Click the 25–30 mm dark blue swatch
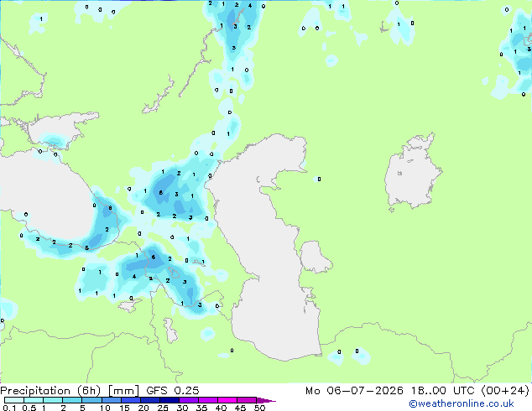The width and height of the screenshot is (532, 411). pyautogui.click(x=169, y=400)
